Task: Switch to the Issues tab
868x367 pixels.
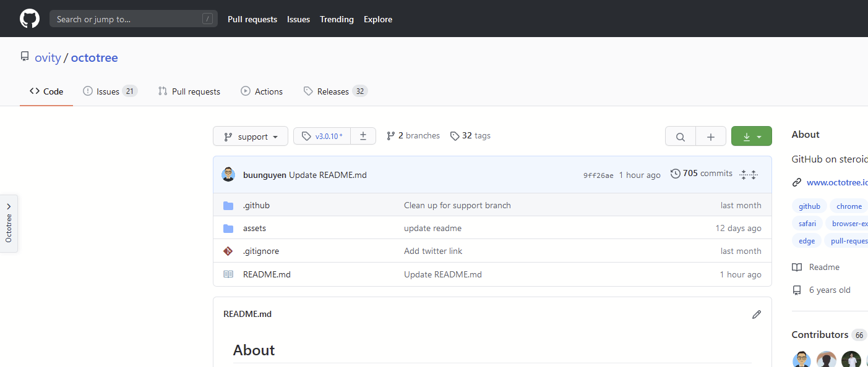Action: coord(110,91)
